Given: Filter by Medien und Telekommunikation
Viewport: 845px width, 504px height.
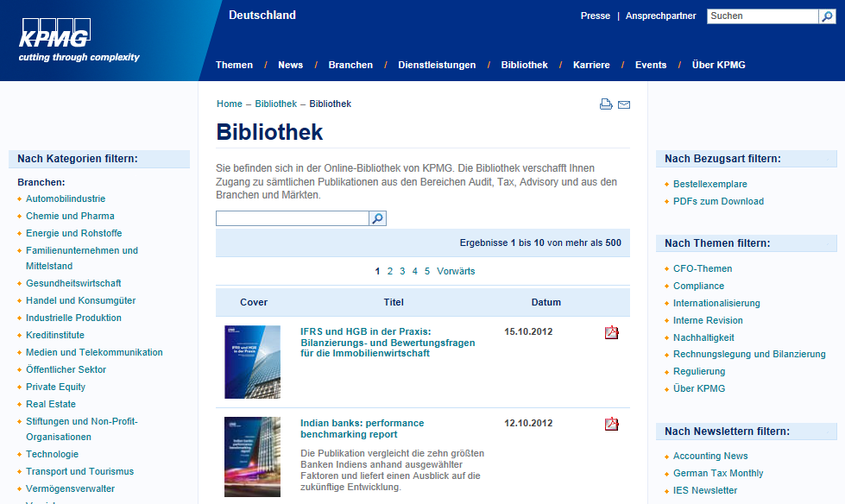Looking at the screenshot, I should point(94,352).
